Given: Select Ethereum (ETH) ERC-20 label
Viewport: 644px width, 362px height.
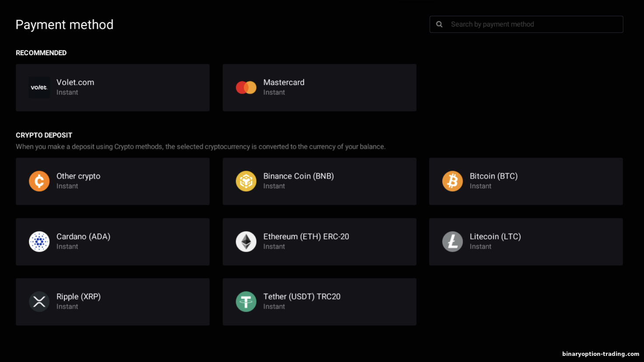Looking at the screenshot, I should [x=306, y=236].
